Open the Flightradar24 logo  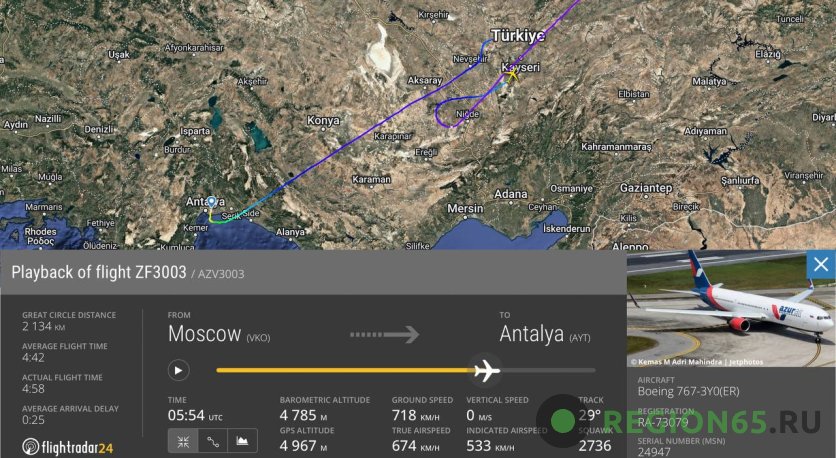pos(68,447)
